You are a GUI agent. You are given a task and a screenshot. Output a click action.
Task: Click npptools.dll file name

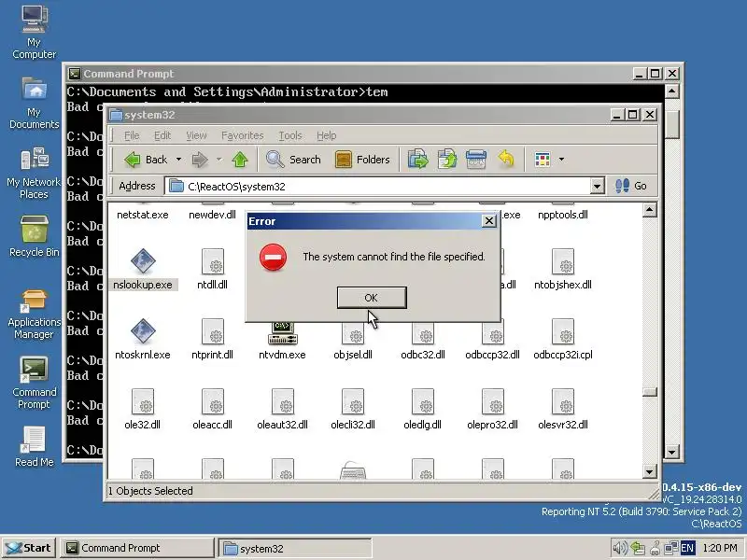563,215
